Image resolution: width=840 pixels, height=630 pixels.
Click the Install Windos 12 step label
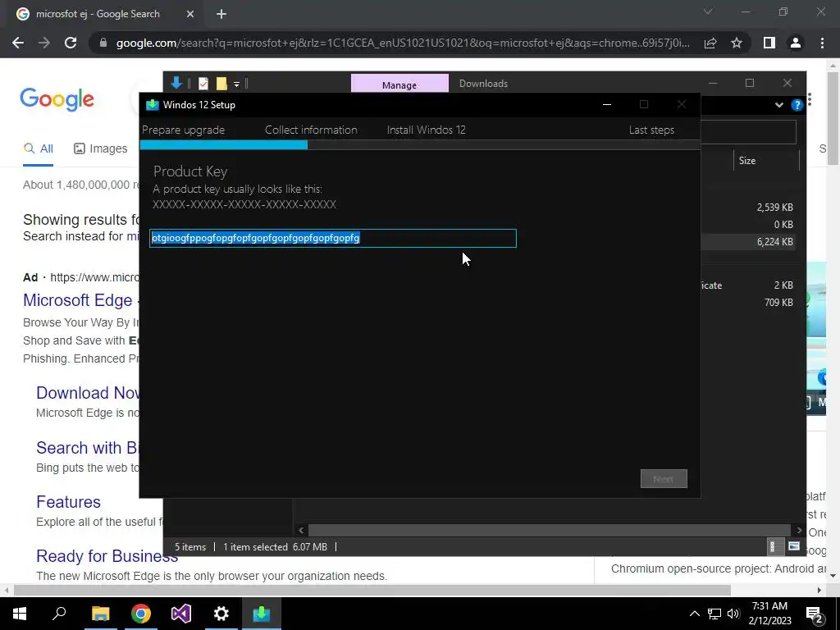[426, 130]
